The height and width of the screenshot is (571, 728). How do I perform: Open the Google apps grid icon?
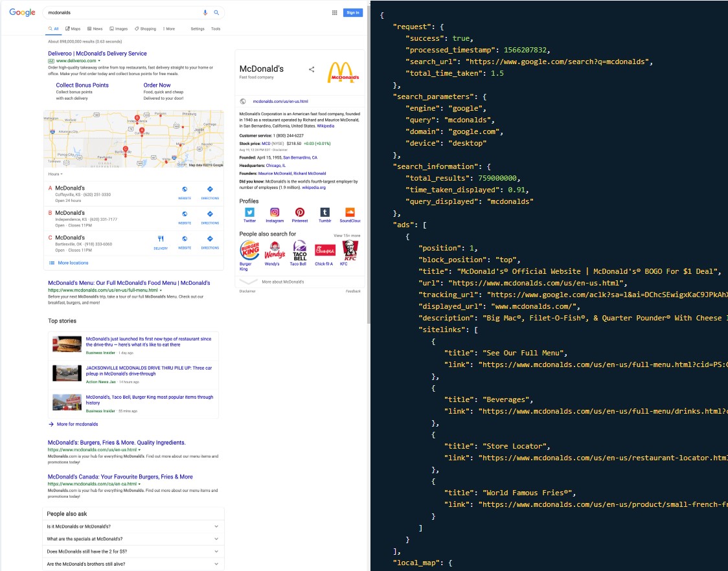pyautogui.click(x=334, y=12)
